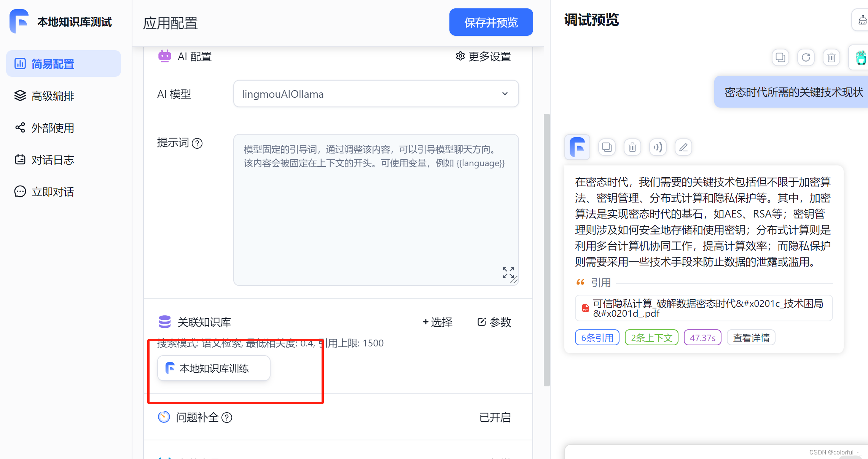The height and width of the screenshot is (459, 868).
Task: Click the gear icon beside 更多设置
Action: pyautogui.click(x=460, y=56)
